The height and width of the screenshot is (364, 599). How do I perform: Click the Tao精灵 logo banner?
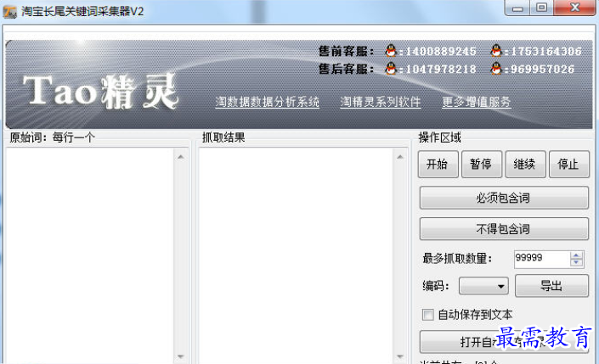click(x=101, y=92)
